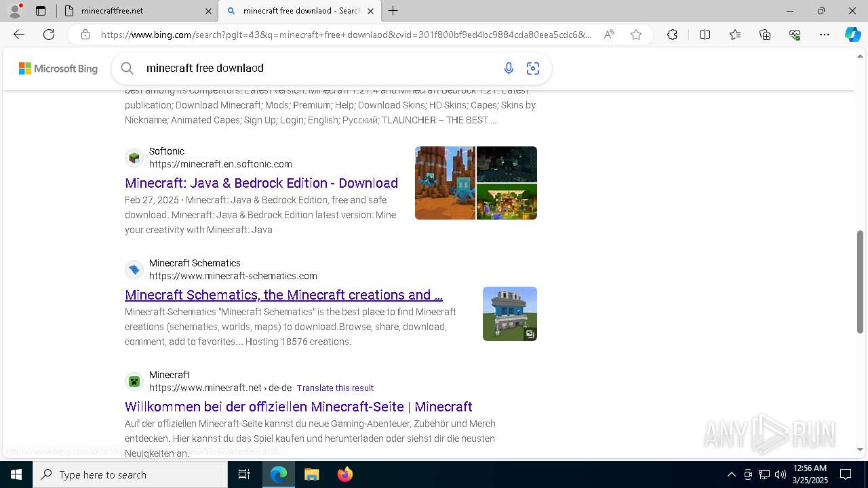The image size is (868, 488).
Task: Open the Copilot sidebar icon
Action: [852, 35]
